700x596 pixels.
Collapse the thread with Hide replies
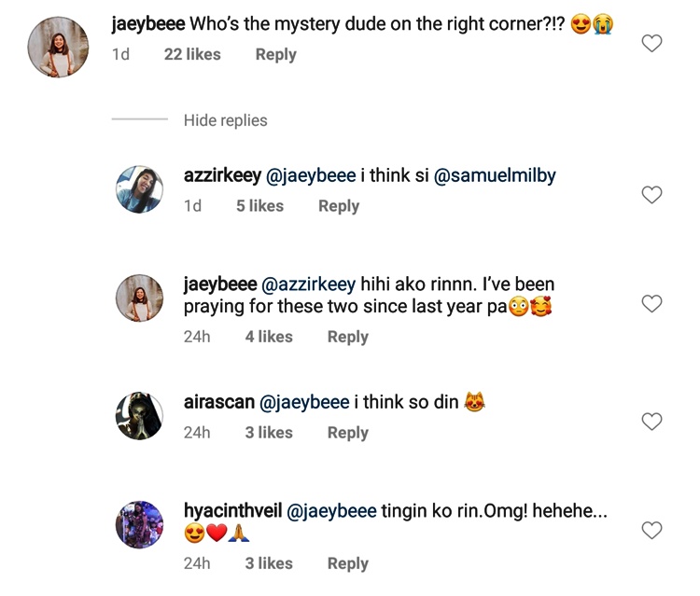point(225,120)
